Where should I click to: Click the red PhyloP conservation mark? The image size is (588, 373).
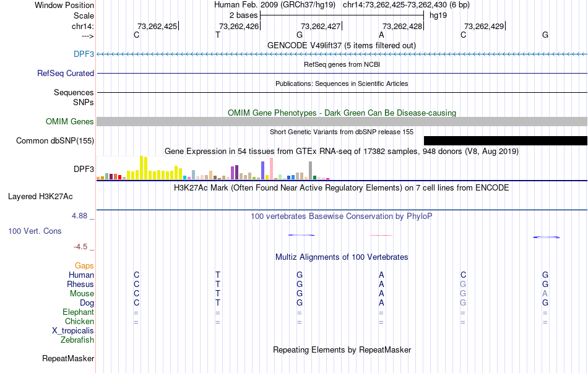pyautogui.click(x=381, y=236)
